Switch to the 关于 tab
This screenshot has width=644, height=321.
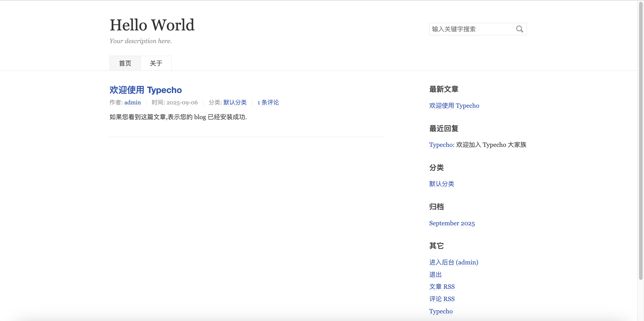156,63
